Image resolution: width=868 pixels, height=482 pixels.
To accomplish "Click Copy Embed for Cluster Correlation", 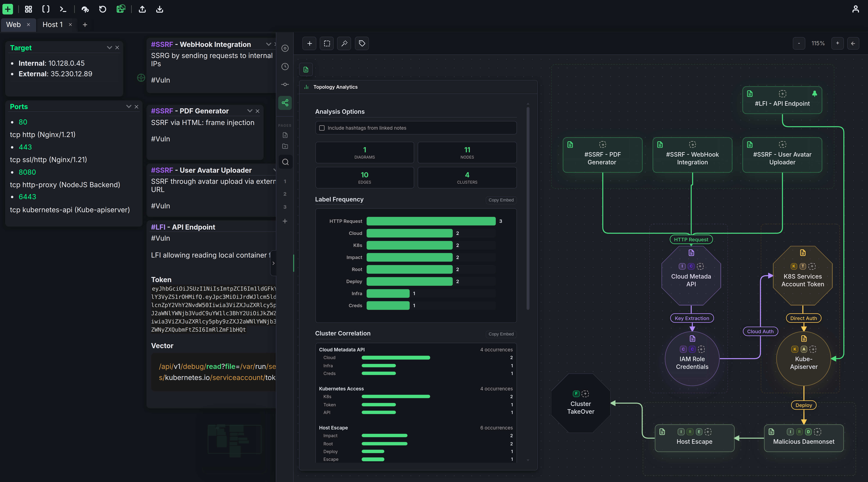I will [x=501, y=334].
